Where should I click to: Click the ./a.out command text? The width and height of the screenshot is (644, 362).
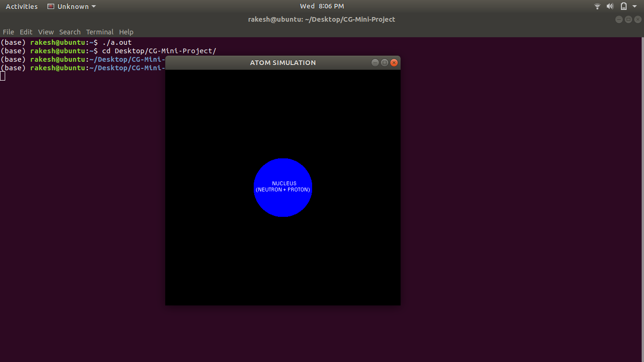pos(117,42)
